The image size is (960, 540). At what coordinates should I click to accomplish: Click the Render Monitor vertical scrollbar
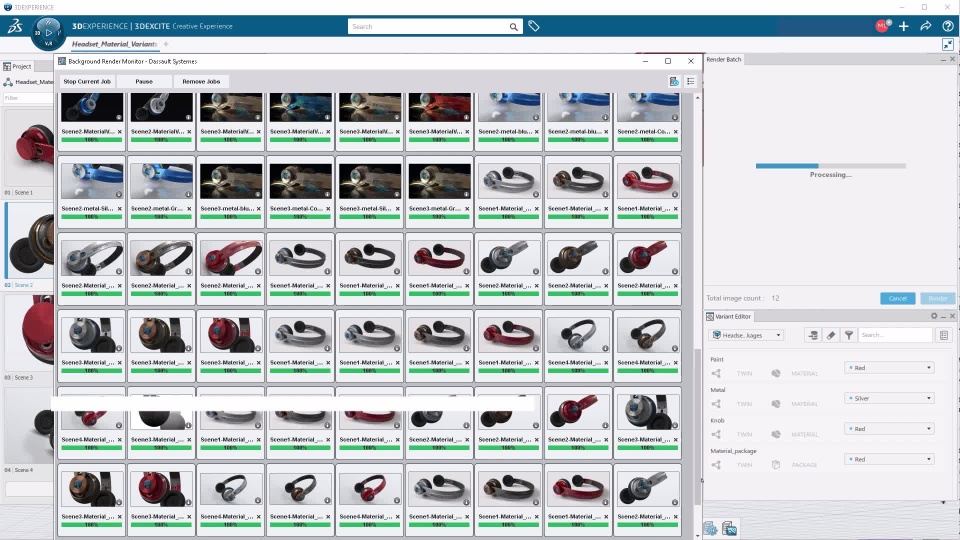pyautogui.click(x=697, y=426)
